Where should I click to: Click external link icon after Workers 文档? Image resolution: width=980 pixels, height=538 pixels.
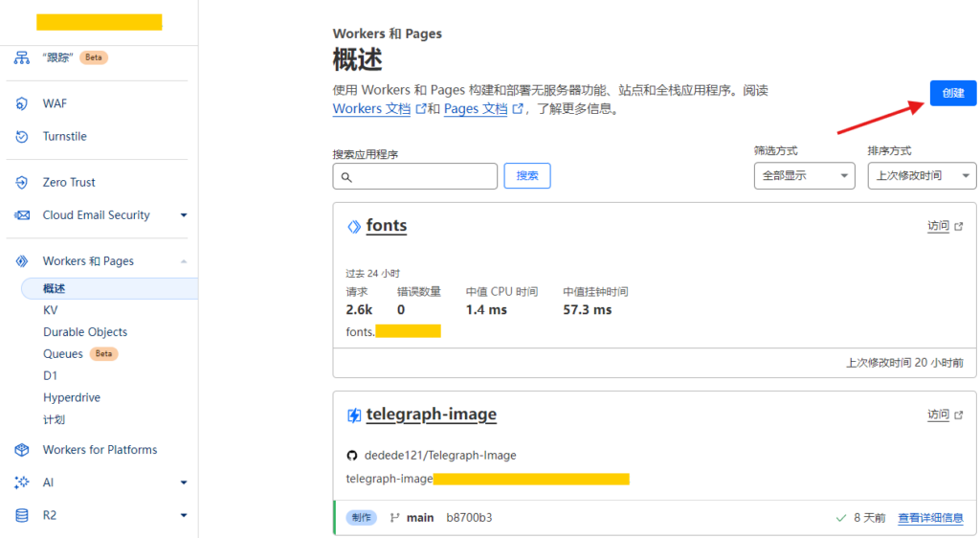pos(421,109)
